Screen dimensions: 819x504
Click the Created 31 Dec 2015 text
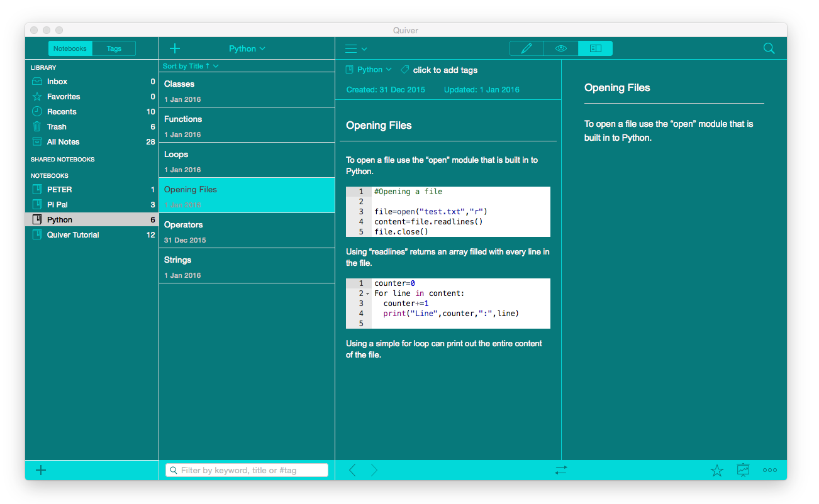pyautogui.click(x=386, y=90)
